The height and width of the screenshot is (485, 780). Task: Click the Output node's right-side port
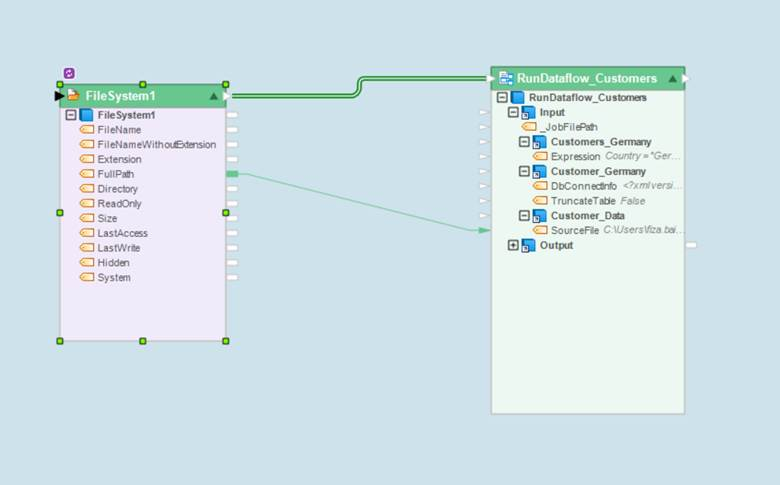[x=690, y=245]
